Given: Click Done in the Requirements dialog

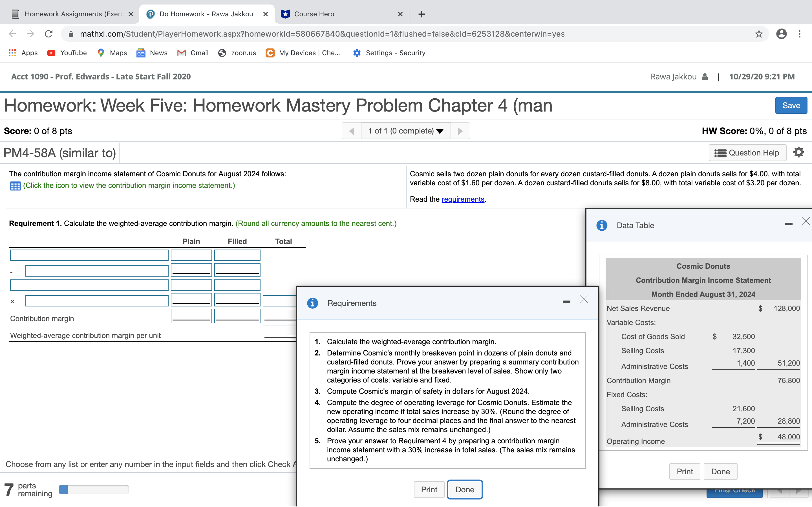Looking at the screenshot, I should (464, 489).
